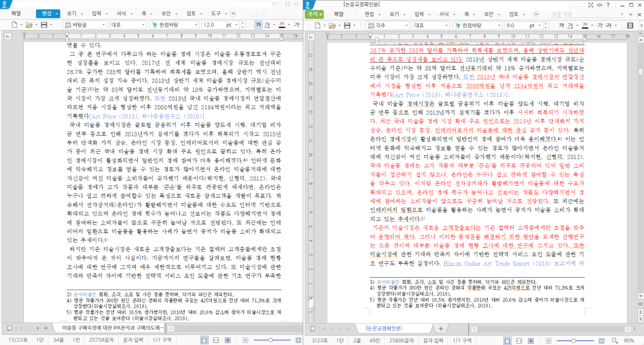Viewport: 644px width, 345px height.
Task: Close the green 주석 tab
Action: coord(321,15)
